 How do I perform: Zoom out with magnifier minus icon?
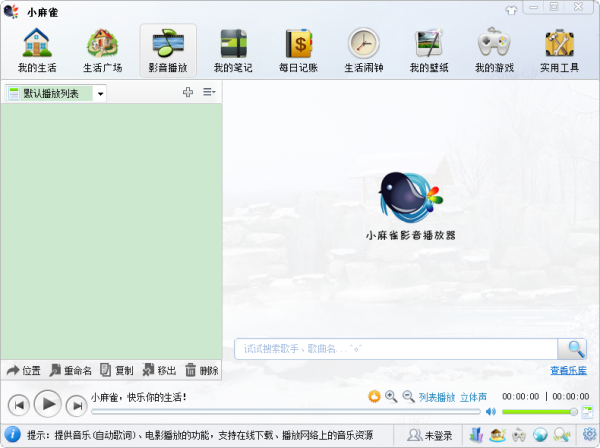pos(408,396)
